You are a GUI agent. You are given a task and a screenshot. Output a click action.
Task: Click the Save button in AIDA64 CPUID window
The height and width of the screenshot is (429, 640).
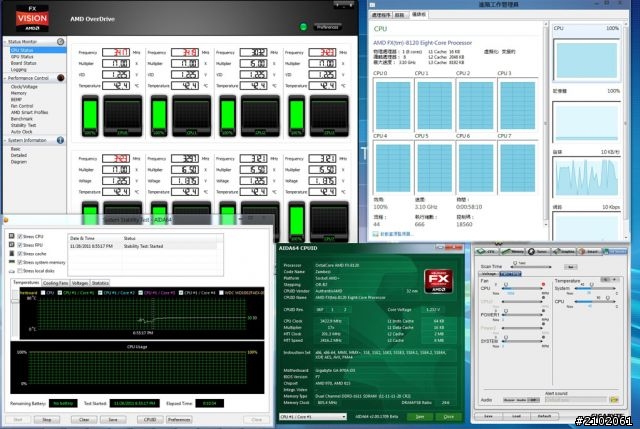(420, 416)
